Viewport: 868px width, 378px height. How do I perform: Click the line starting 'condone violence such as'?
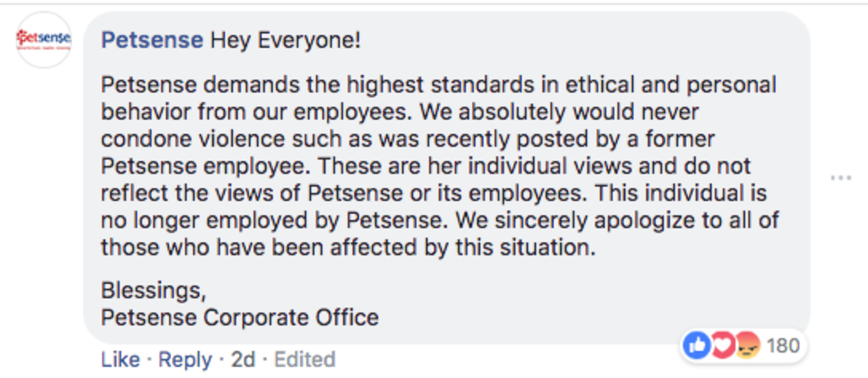point(407,140)
